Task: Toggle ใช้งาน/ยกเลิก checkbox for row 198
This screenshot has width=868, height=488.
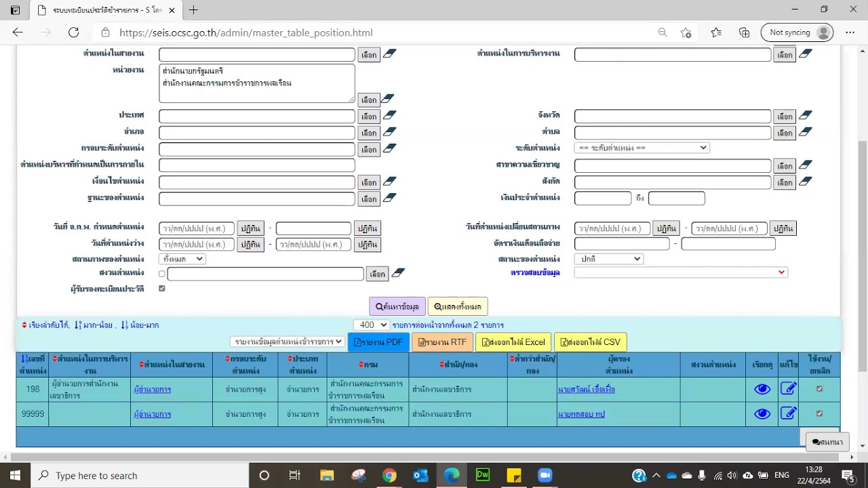Action: coord(819,389)
